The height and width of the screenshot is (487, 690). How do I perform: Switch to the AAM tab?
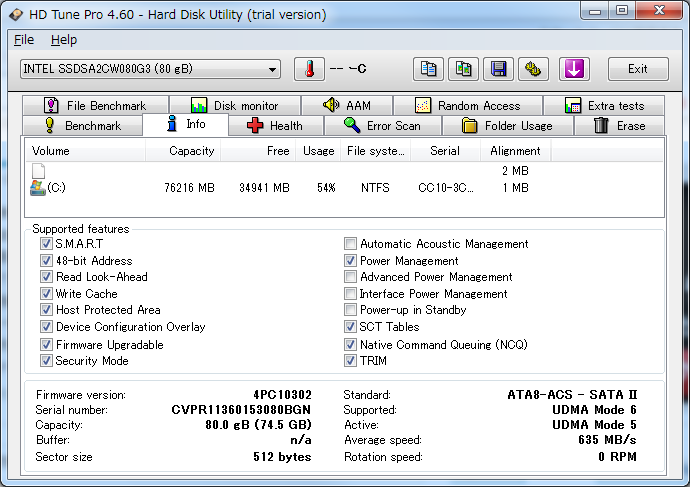click(347, 106)
